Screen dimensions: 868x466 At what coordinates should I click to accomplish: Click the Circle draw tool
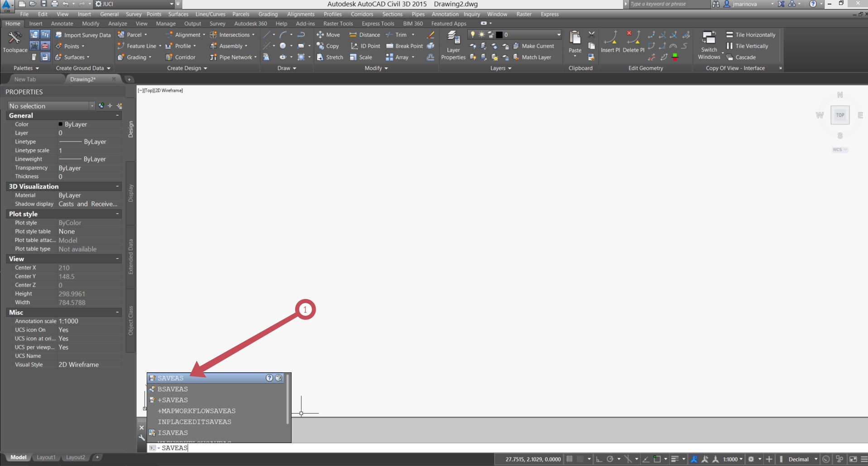pyautogui.click(x=283, y=46)
